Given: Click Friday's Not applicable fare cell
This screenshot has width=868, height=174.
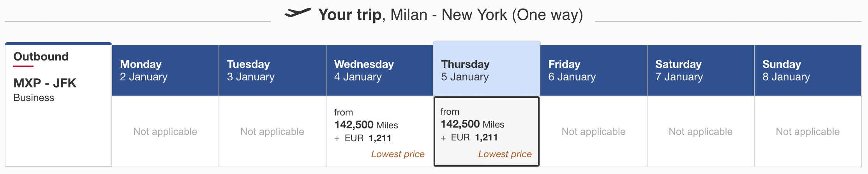Looking at the screenshot, I should point(593,131).
